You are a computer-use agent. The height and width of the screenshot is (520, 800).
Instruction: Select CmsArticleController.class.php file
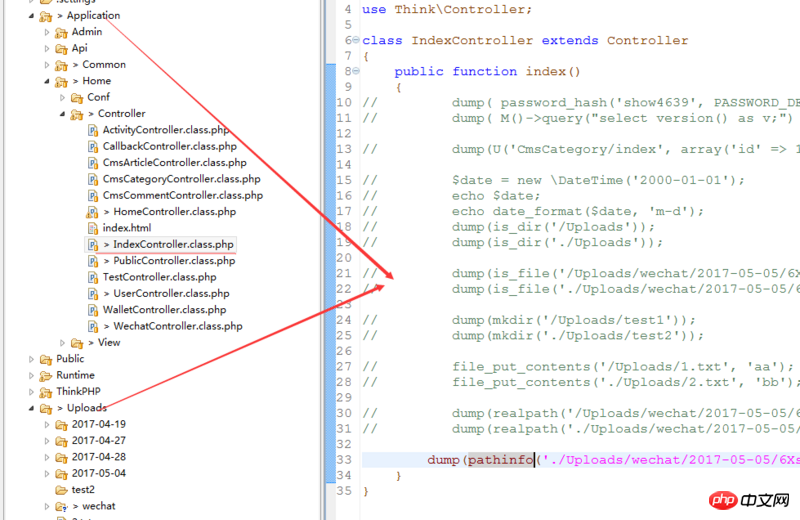174,163
